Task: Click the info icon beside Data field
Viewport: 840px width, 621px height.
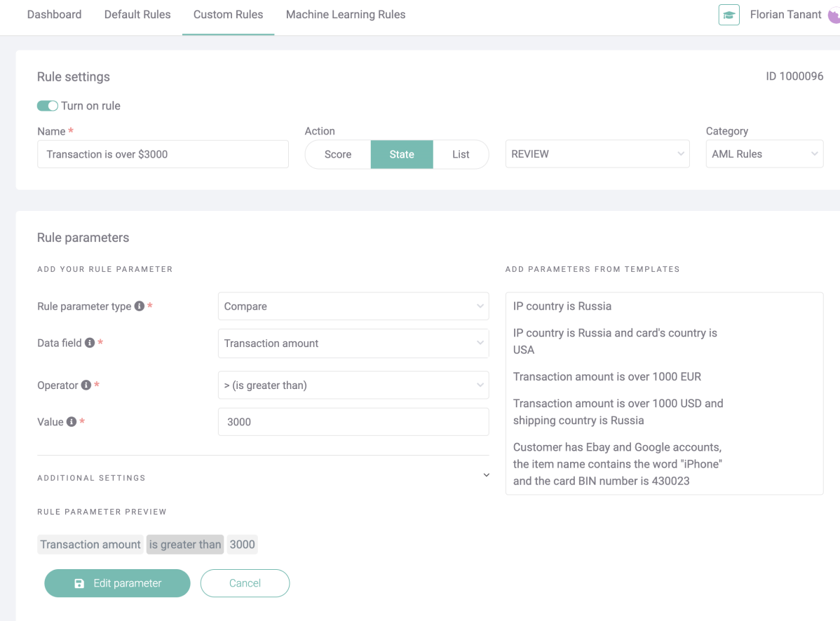Action: point(89,343)
